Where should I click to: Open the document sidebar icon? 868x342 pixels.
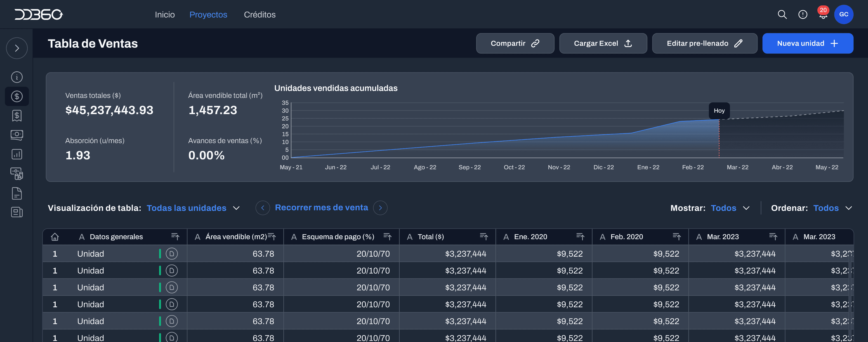pos(17,193)
